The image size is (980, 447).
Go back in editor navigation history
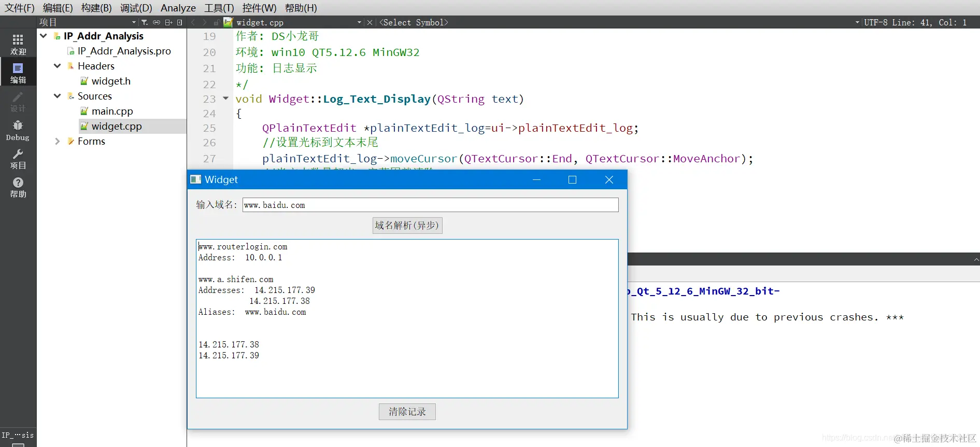193,22
